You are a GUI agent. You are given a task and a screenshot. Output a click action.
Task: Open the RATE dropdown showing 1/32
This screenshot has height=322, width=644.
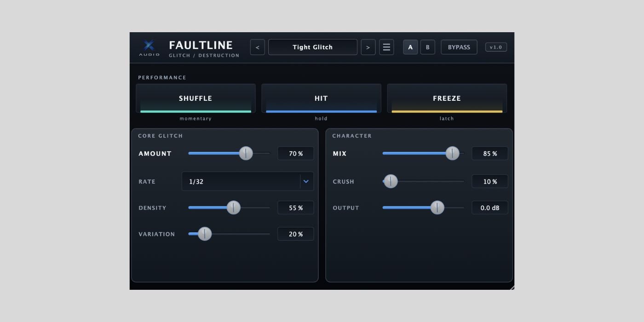coord(247,181)
